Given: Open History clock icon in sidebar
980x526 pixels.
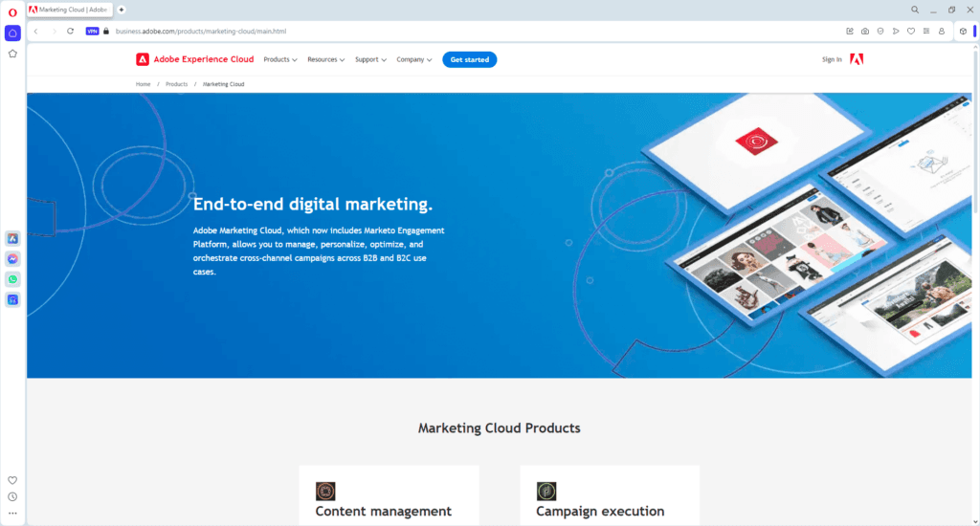Looking at the screenshot, I should point(12,497).
